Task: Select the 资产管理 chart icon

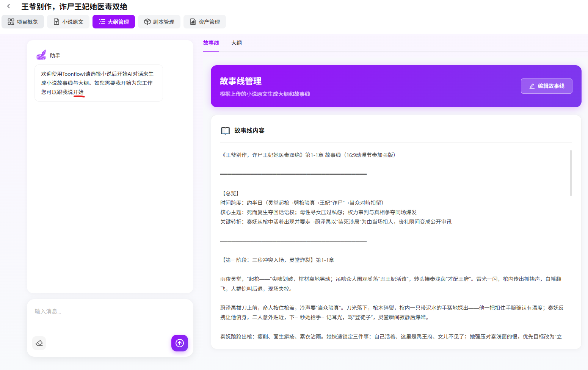Action: [192, 22]
